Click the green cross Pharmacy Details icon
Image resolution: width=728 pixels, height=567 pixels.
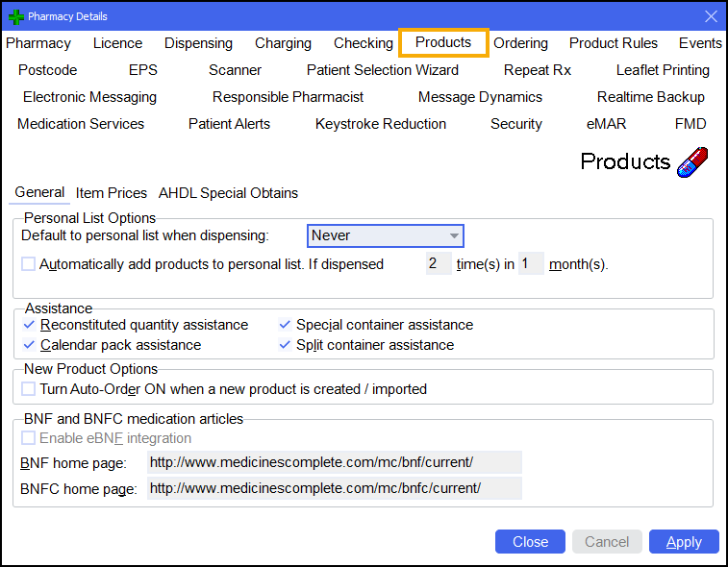click(x=15, y=16)
